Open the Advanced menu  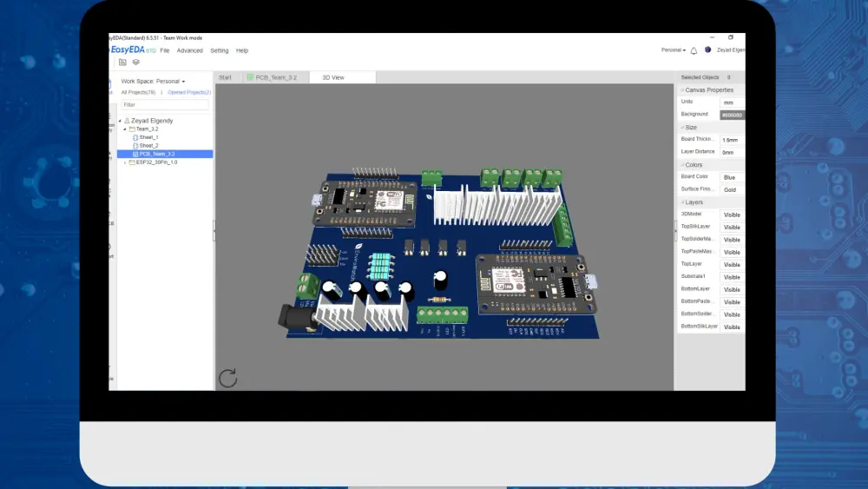pyautogui.click(x=189, y=50)
